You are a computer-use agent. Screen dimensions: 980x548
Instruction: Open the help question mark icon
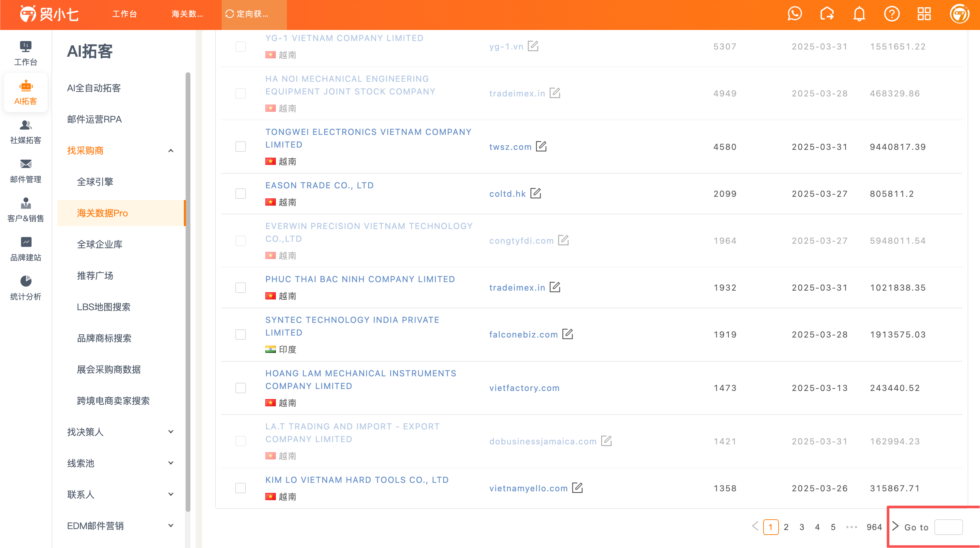point(892,14)
